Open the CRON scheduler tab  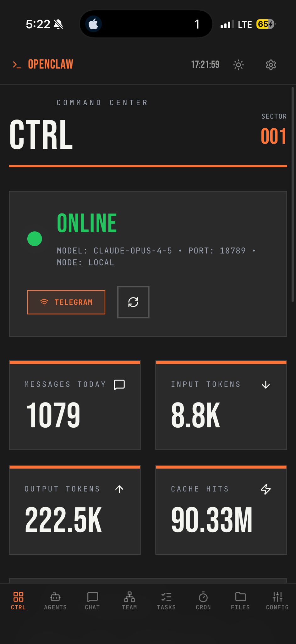(x=203, y=601)
